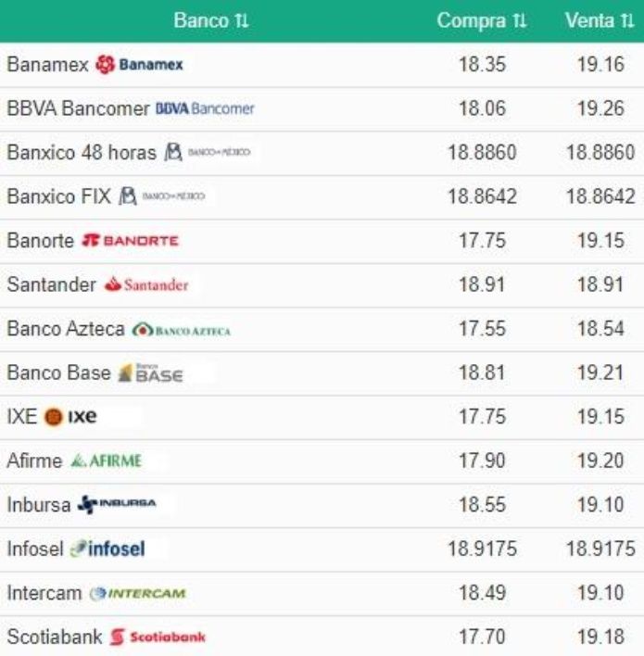Click Infosel compra value 18.9175
644x656 pixels.
pyautogui.click(x=482, y=549)
